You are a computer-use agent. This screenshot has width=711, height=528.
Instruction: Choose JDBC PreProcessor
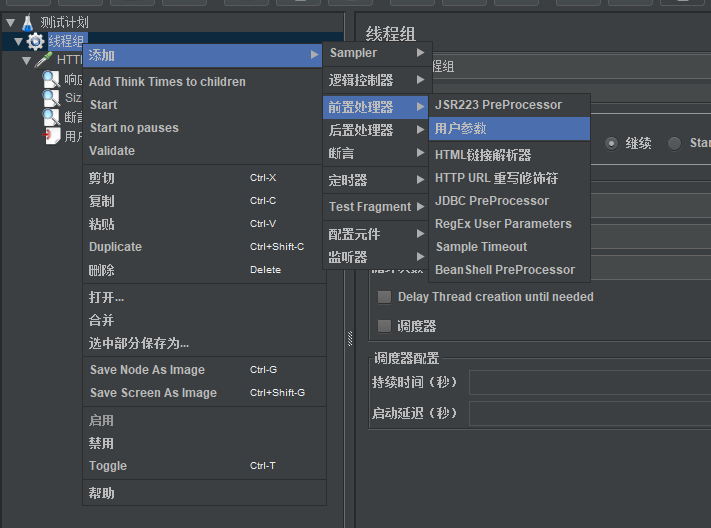click(509, 201)
